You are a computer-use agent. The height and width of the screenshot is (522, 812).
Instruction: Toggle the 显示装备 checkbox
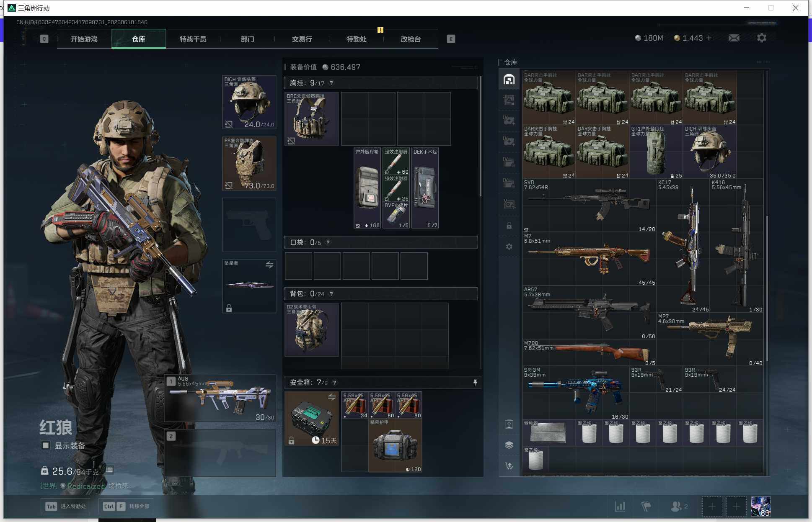click(46, 446)
